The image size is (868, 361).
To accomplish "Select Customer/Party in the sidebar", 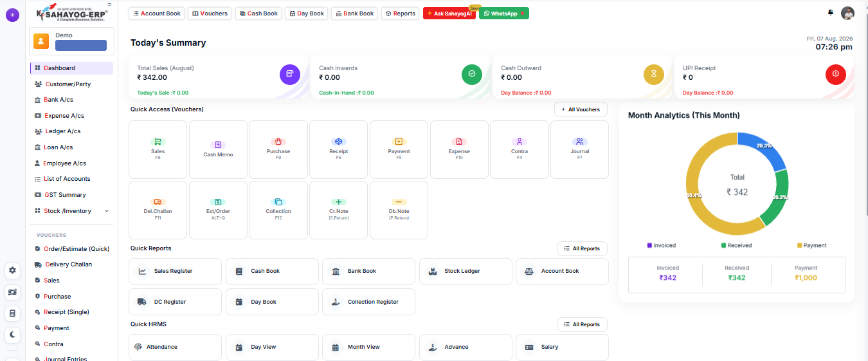I will click(x=71, y=84).
